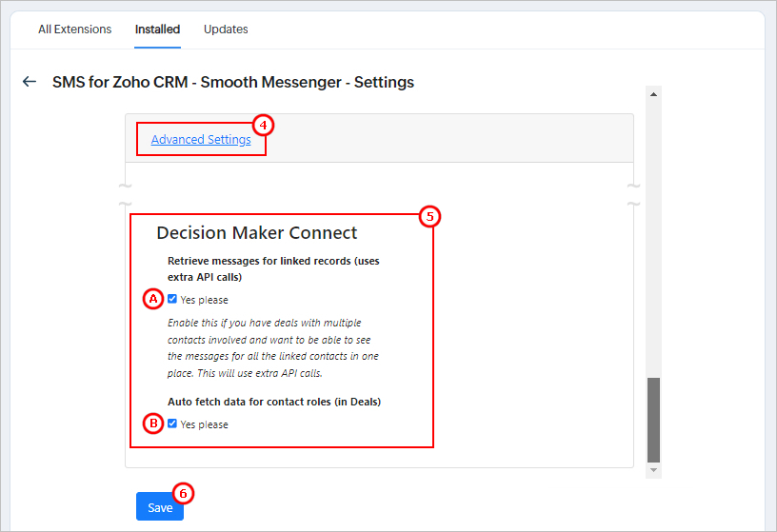Click the scrollbar up arrow
This screenshot has height=532, width=777.
pyautogui.click(x=653, y=94)
